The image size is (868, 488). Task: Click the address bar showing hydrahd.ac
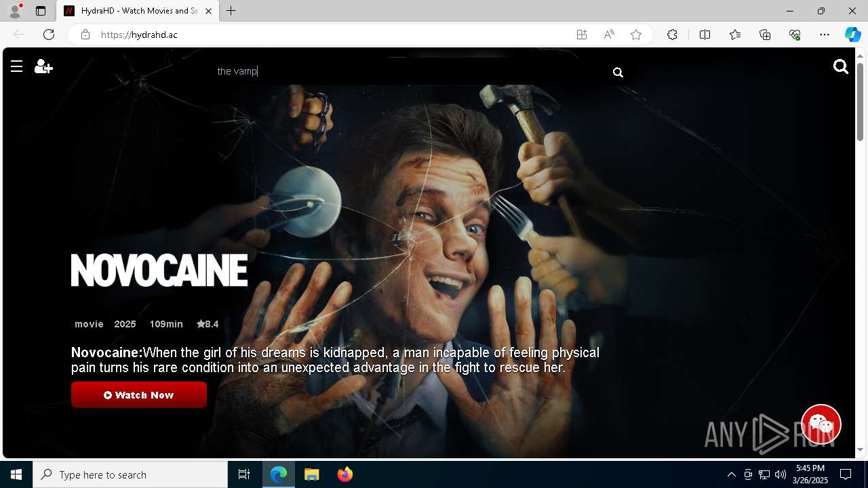332,35
